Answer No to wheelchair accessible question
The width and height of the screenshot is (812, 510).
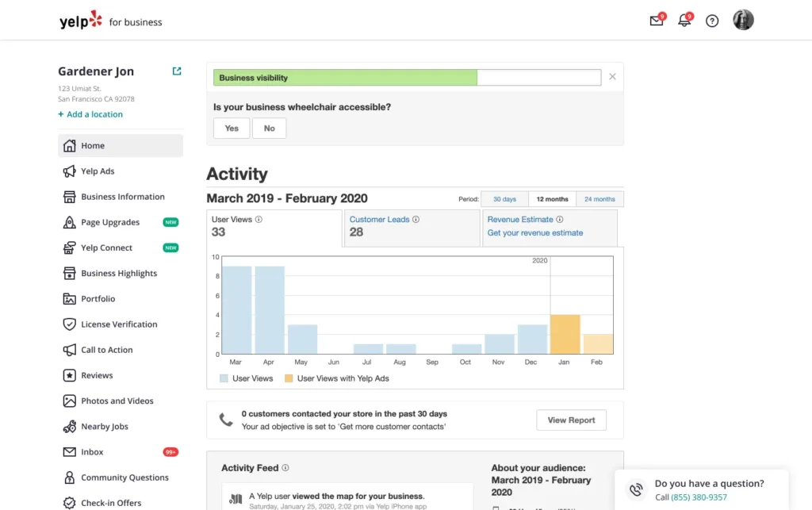[270, 128]
